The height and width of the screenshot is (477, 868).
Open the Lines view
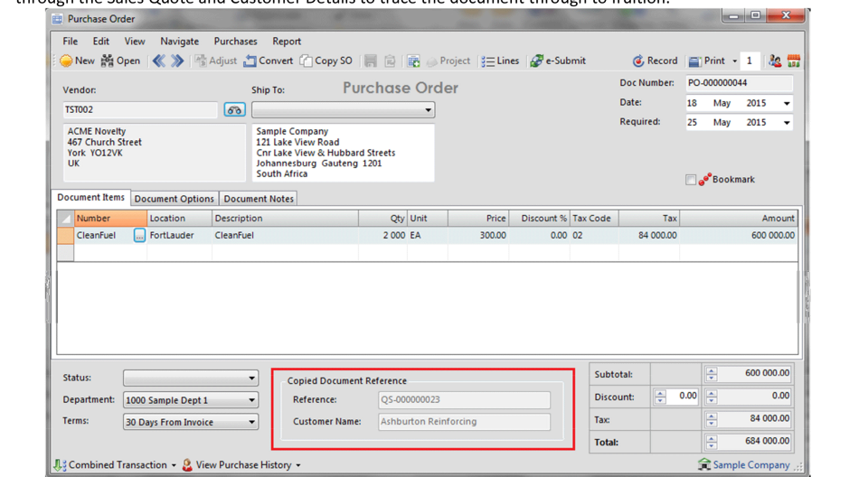pos(500,61)
